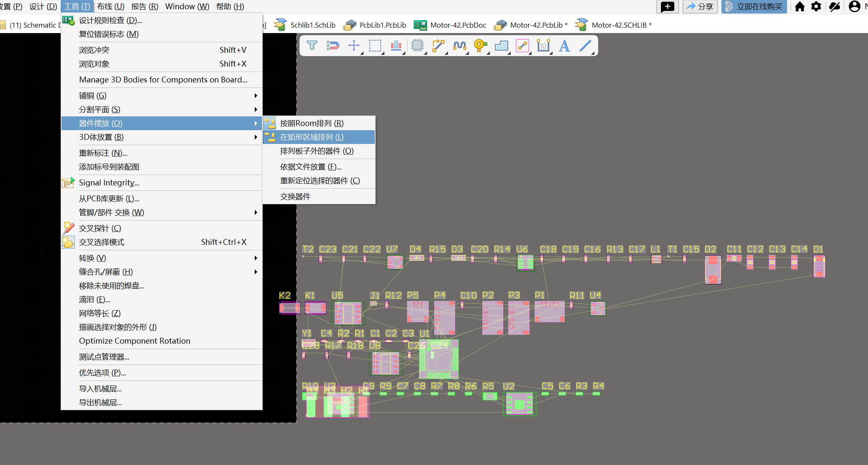The height and width of the screenshot is (465, 868).
Task: Click the 立即在线购买 buy online button
Action: coord(754,7)
